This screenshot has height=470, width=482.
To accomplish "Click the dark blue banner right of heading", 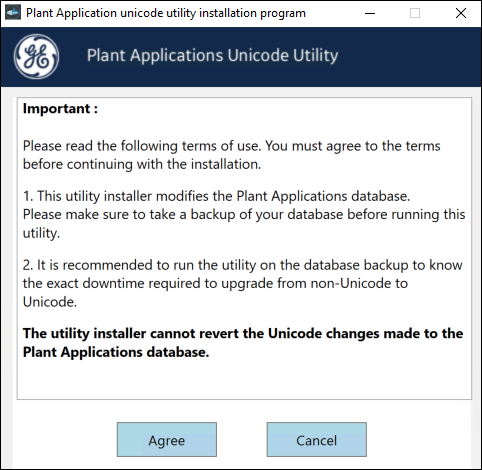I will coord(408,56).
